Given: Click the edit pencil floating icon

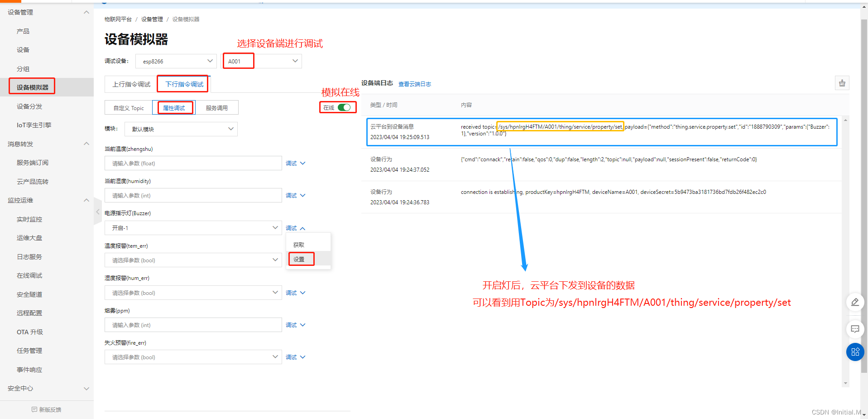Looking at the screenshot, I should 855,302.
